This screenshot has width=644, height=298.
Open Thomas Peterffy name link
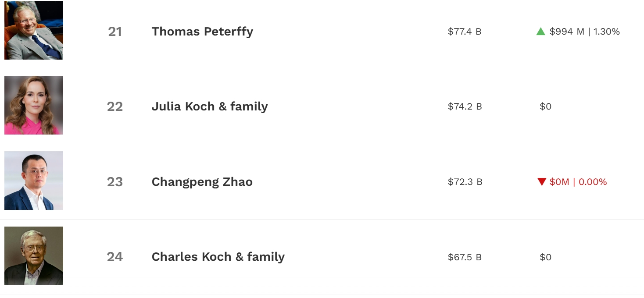click(x=202, y=32)
